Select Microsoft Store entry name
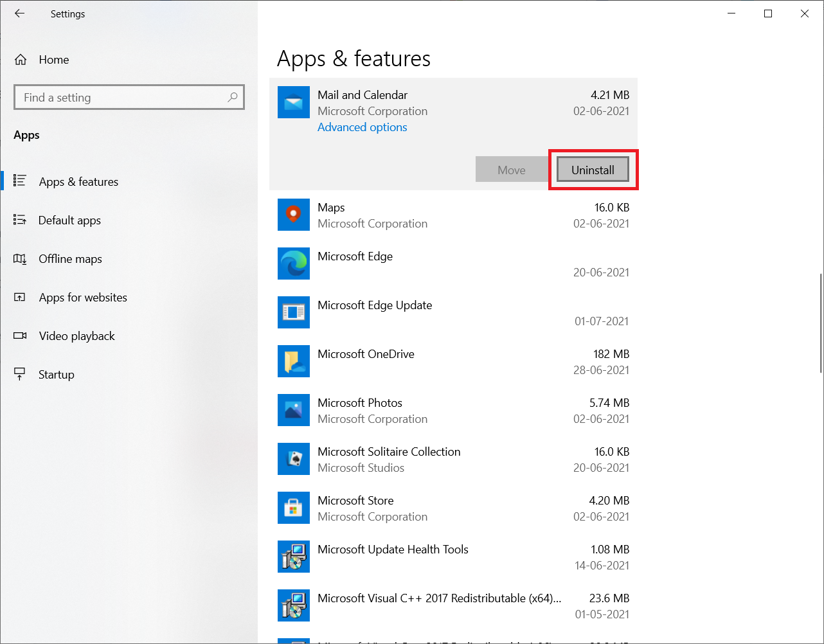 point(355,501)
